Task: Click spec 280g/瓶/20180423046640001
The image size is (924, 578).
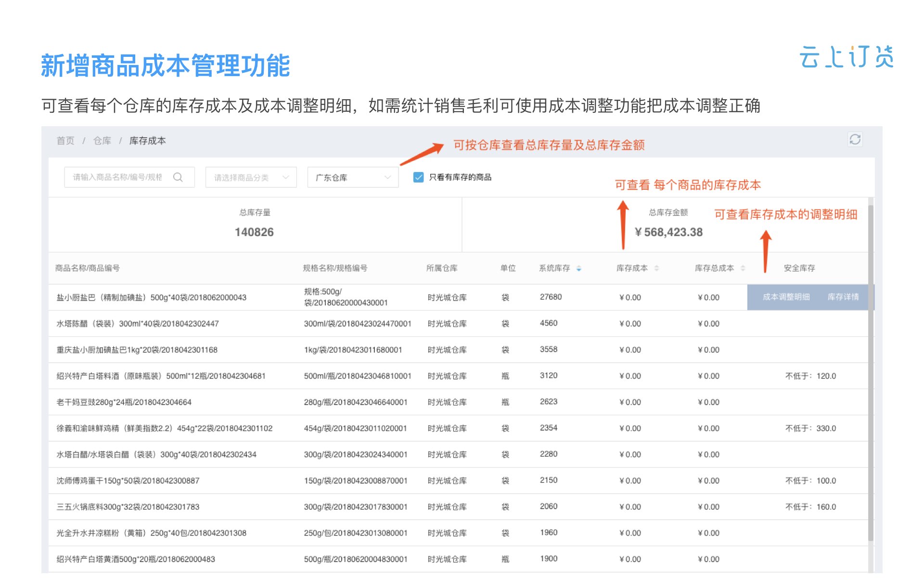Action: coord(356,402)
